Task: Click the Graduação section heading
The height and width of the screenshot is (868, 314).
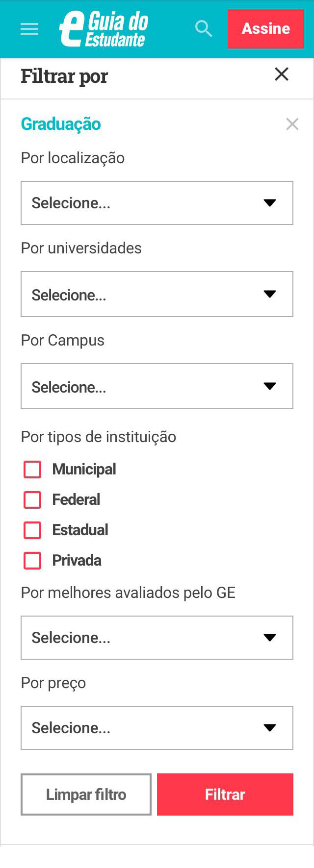Action: point(60,124)
